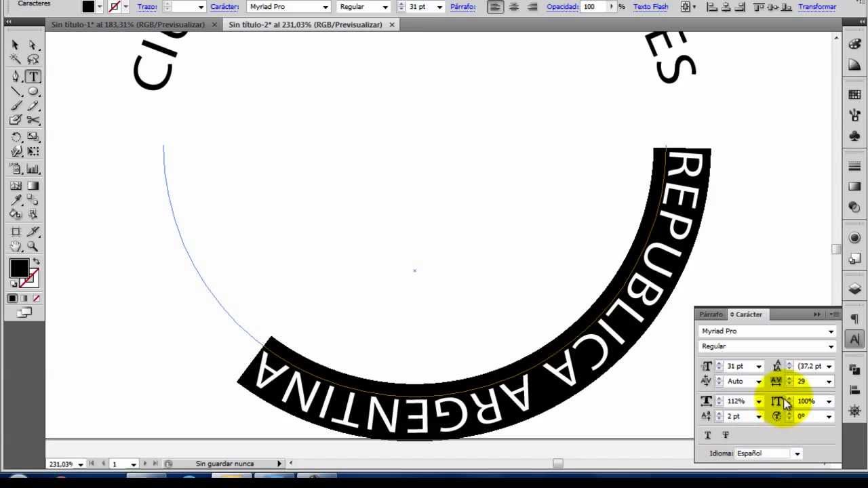Select the Lasso tool
868x488 pixels.
pyautogui.click(x=33, y=60)
